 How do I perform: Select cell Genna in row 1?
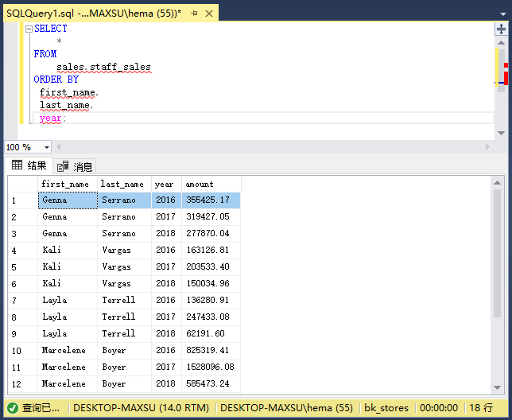pyautogui.click(x=68, y=200)
